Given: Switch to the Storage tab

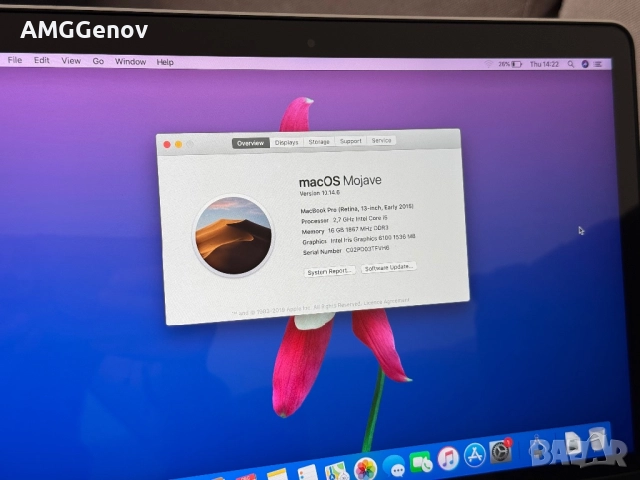Looking at the screenshot, I should pyautogui.click(x=319, y=142).
